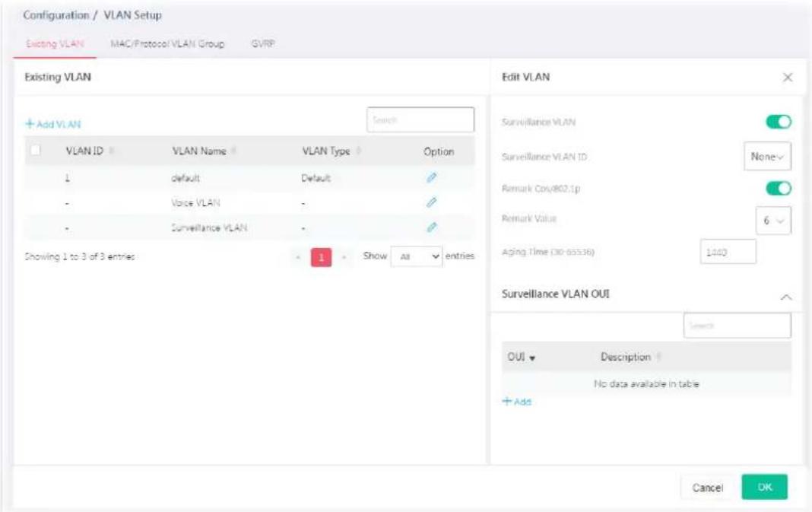Open the Surveillance VLAN ID dropdown
Image resolution: width=812 pixels, height=512 pixels.
coord(767,156)
